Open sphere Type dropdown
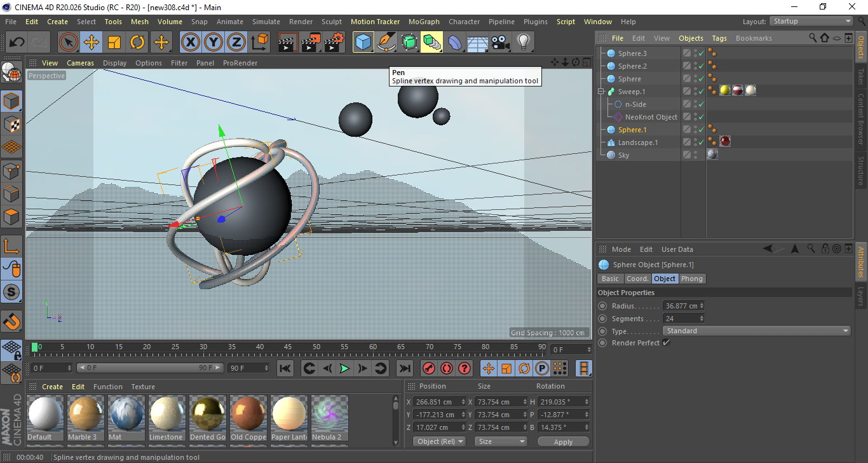Viewport: 868px width, 463px height. point(757,331)
